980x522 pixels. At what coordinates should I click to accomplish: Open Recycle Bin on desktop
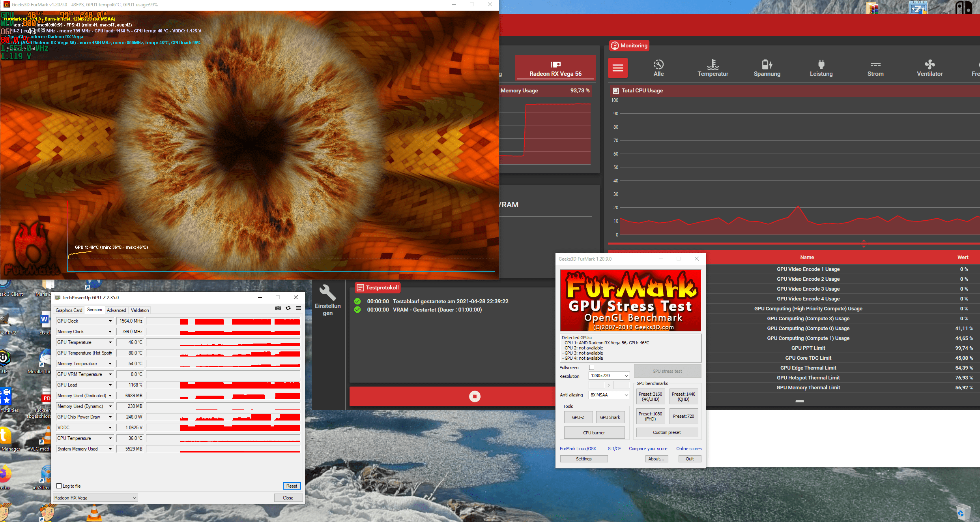[x=963, y=513]
